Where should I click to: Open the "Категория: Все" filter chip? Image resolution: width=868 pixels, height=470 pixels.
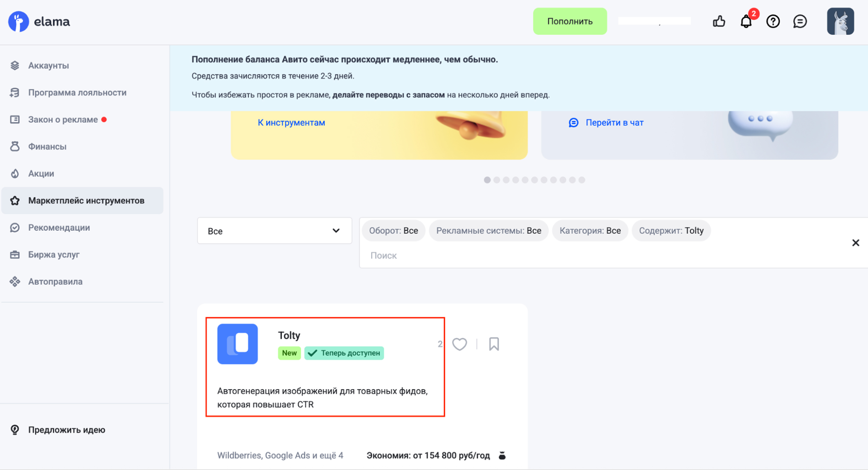point(590,231)
